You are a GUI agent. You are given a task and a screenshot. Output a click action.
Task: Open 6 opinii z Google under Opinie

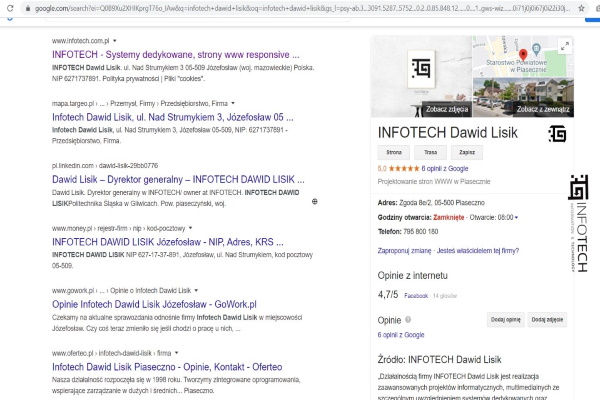(x=401, y=335)
